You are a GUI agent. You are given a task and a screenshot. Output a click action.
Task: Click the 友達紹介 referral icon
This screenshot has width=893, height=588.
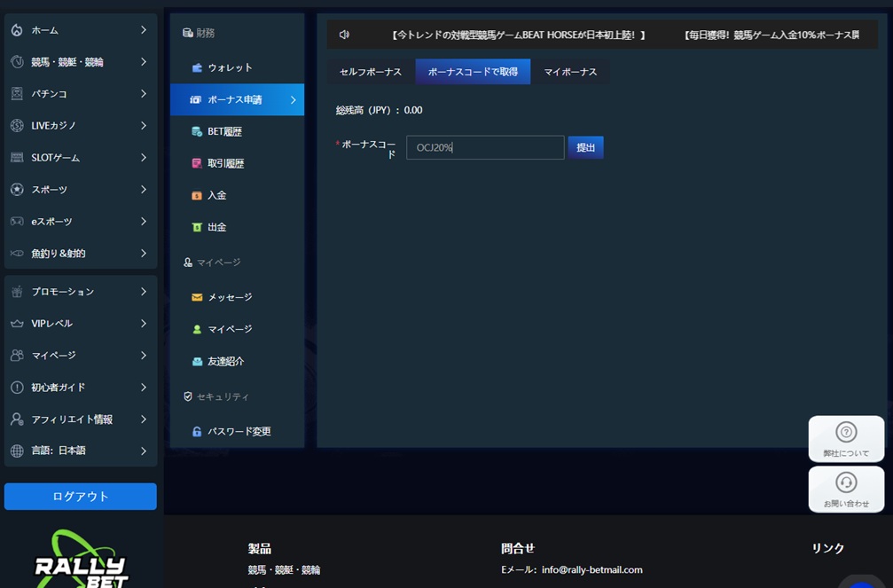click(x=197, y=361)
